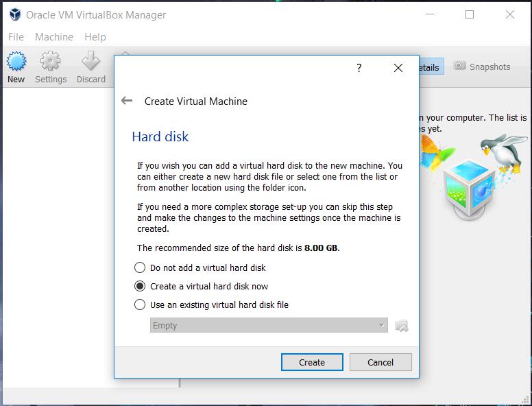This screenshot has height=406, width=532.
Task: Click the dialog's question mark help button
Action: pyautogui.click(x=359, y=68)
